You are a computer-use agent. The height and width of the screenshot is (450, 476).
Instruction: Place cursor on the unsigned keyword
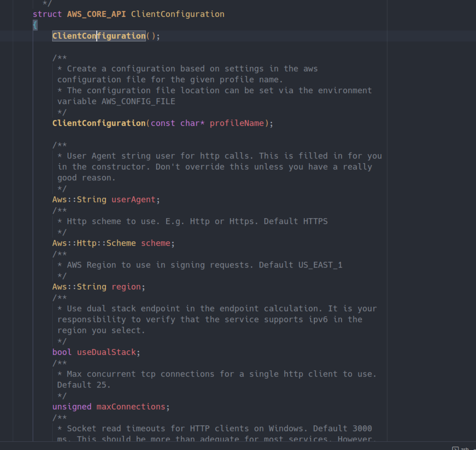[x=72, y=406]
